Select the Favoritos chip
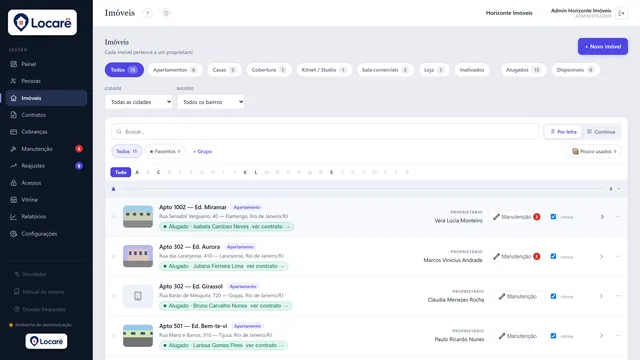The width and height of the screenshot is (640, 360). pyautogui.click(x=165, y=151)
